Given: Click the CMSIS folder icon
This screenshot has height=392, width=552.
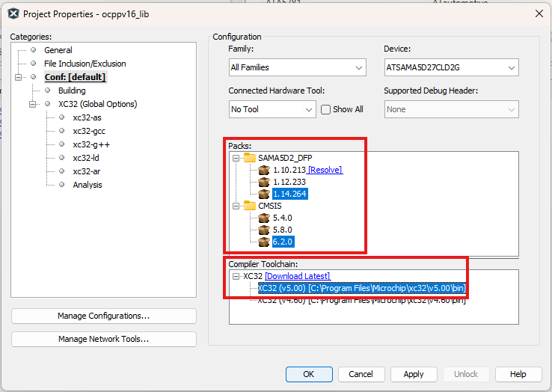Looking at the screenshot, I should [250, 205].
